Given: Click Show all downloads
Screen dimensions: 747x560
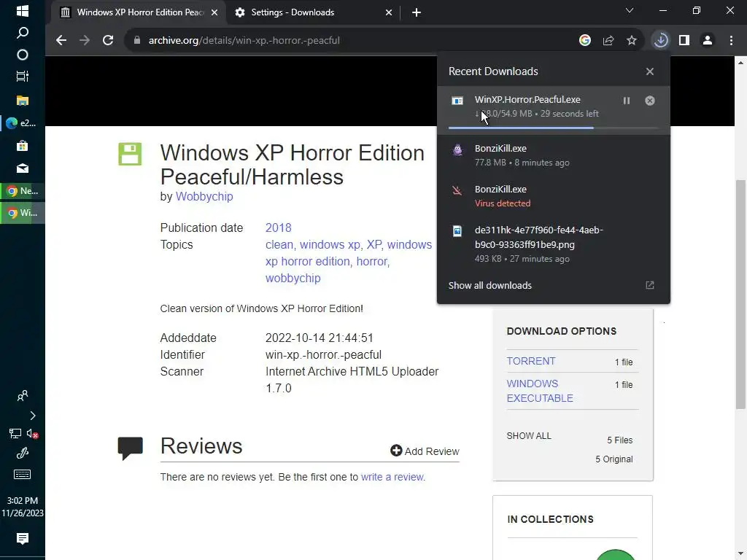Looking at the screenshot, I should pyautogui.click(x=489, y=285).
